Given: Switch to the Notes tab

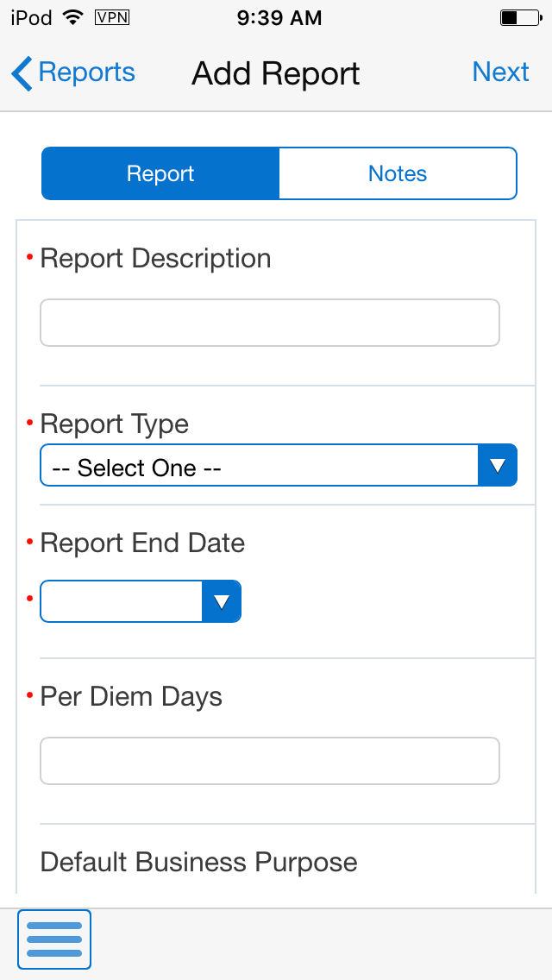Looking at the screenshot, I should pyautogui.click(x=398, y=173).
